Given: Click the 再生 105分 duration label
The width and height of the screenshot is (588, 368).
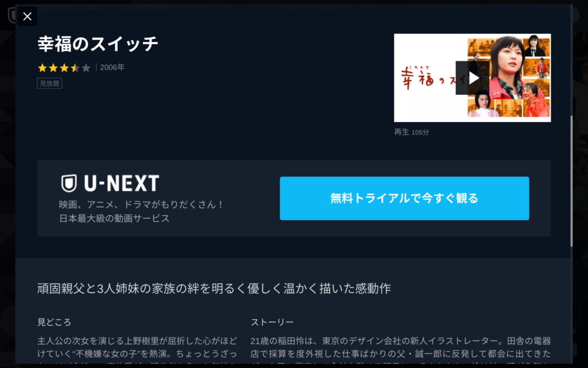Looking at the screenshot, I should pyautogui.click(x=411, y=132).
